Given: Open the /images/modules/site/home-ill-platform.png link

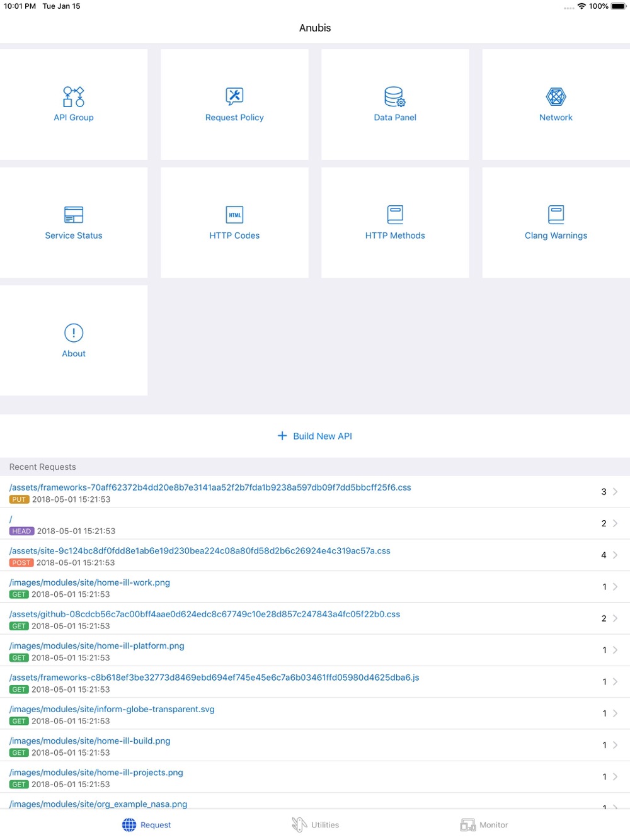Looking at the screenshot, I should 97,646.
